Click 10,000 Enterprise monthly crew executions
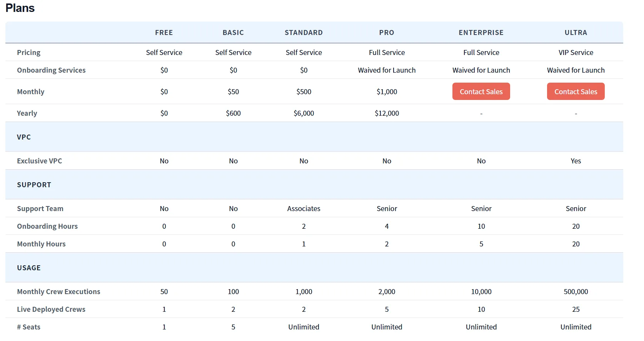This screenshot has height=341, width=644. tap(481, 292)
